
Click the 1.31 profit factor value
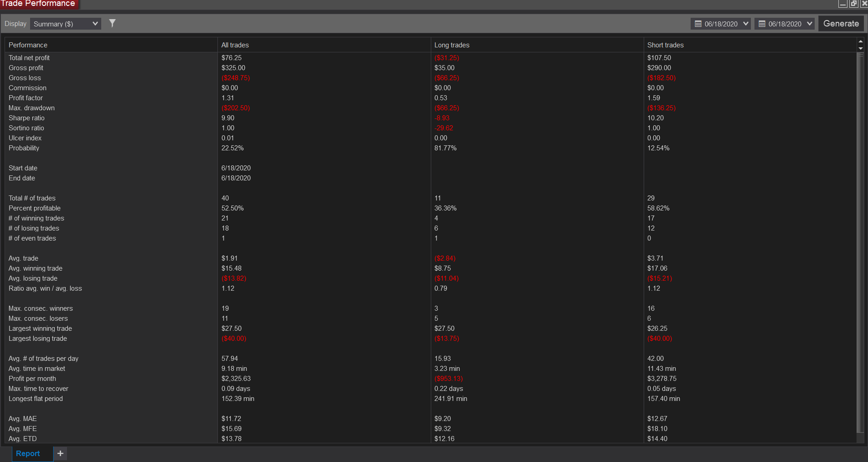click(x=228, y=98)
